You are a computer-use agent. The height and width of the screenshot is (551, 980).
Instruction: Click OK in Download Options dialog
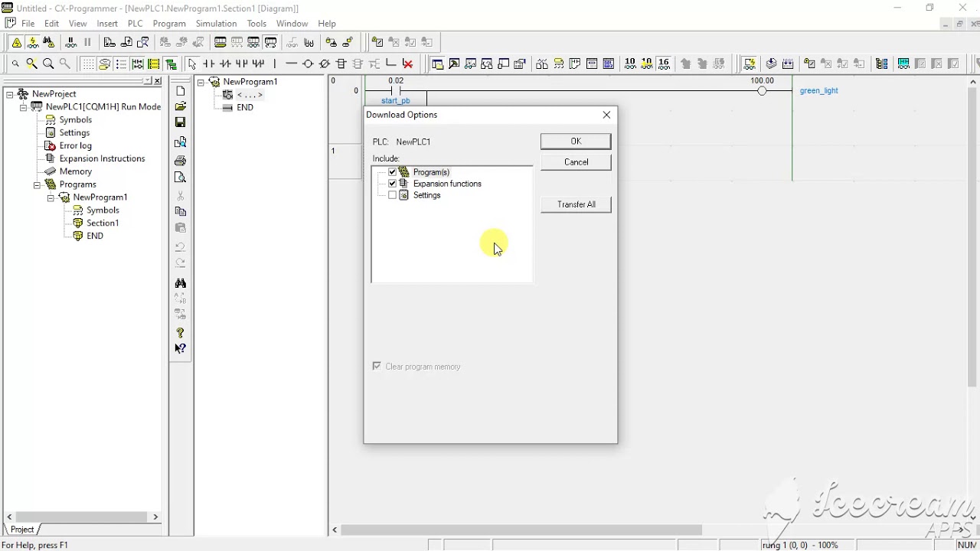click(576, 141)
